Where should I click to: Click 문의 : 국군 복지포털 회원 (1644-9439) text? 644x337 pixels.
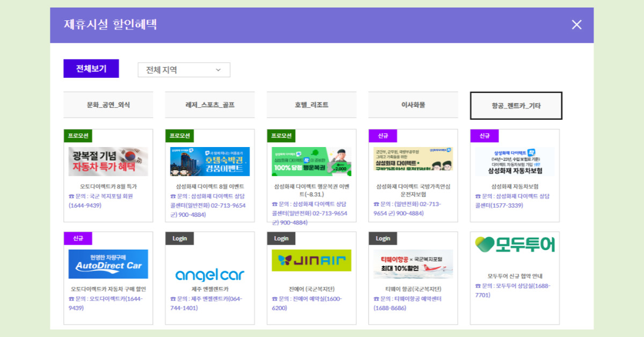point(101,201)
